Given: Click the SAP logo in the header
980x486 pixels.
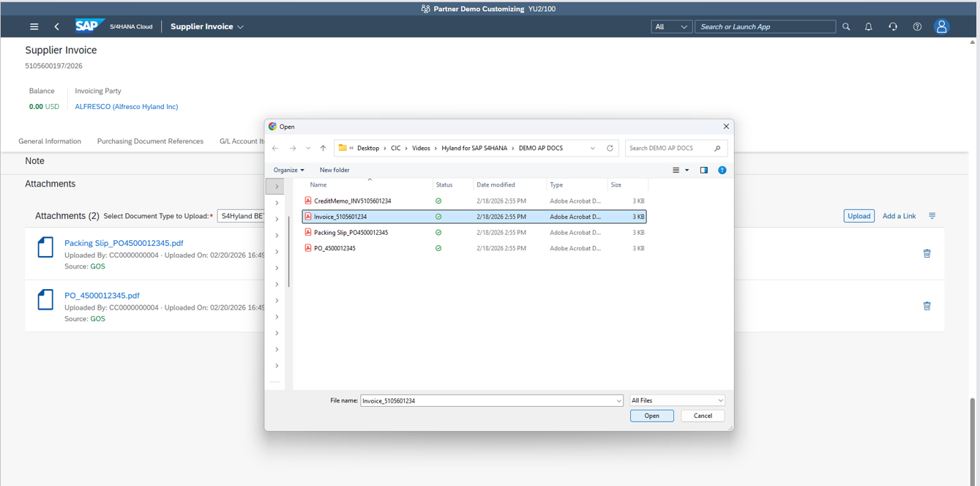Looking at the screenshot, I should [x=90, y=26].
